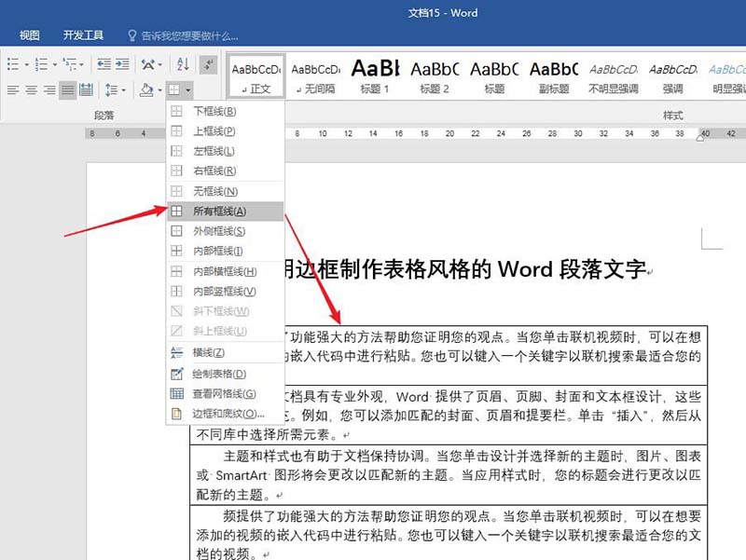746x560 pixels.
Task: Decrease paragraph indent
Action: 103,64
